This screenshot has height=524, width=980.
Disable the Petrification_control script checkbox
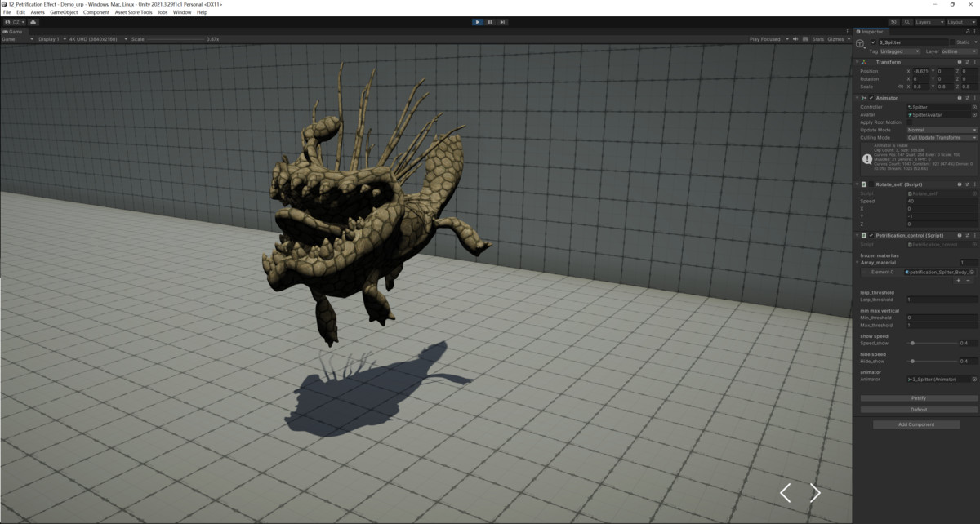coord(871,235)
